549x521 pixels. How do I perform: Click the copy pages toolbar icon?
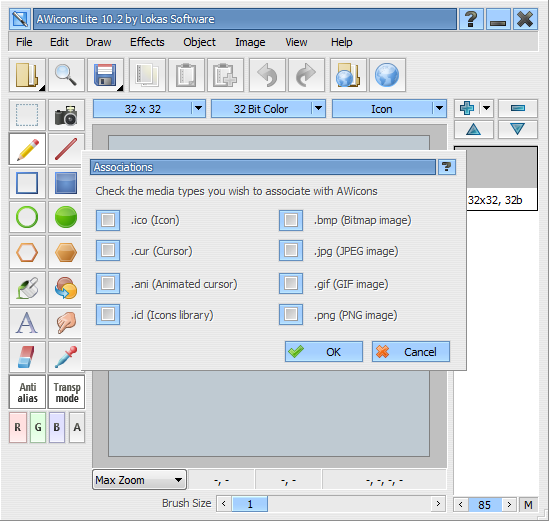(147, 75)
